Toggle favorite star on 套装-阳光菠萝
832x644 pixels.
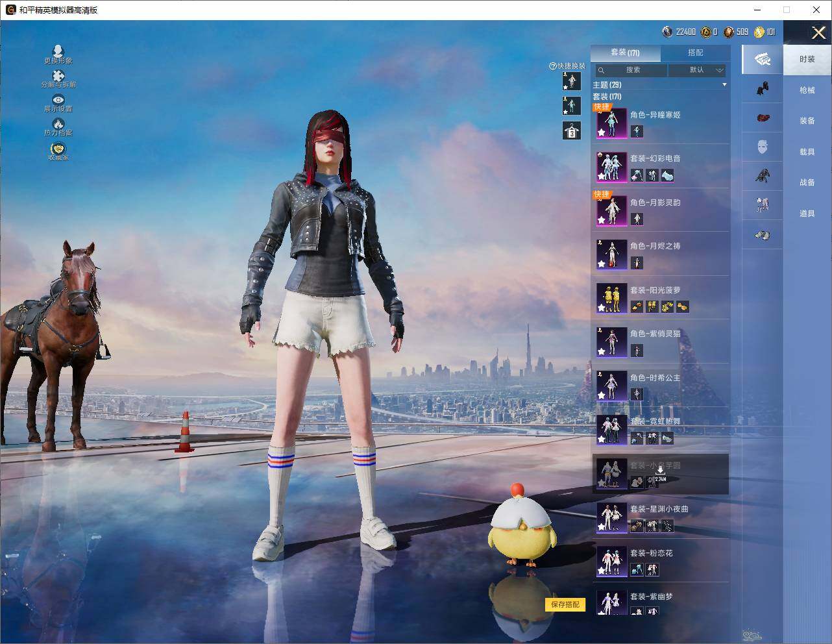tap(602, 308)
